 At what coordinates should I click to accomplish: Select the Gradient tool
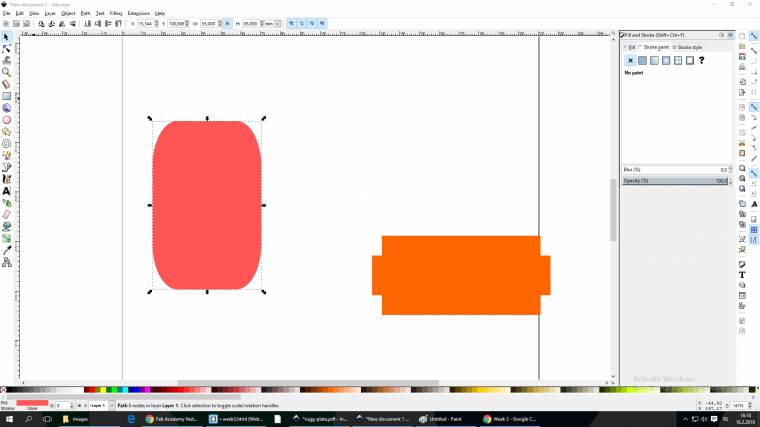[x=6, y=238]
